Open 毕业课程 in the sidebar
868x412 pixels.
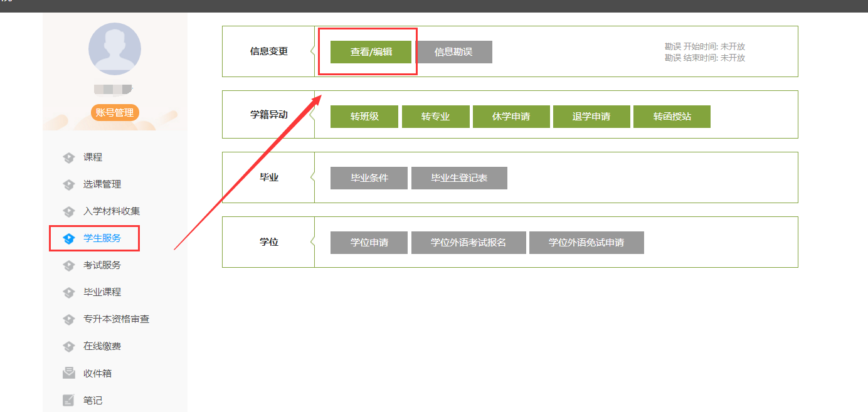102,292
